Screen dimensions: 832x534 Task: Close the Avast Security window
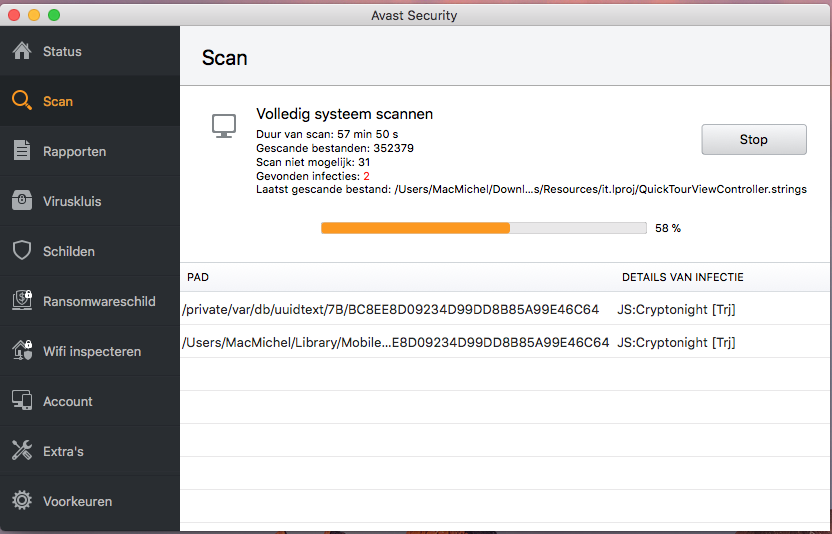[14, 15]
